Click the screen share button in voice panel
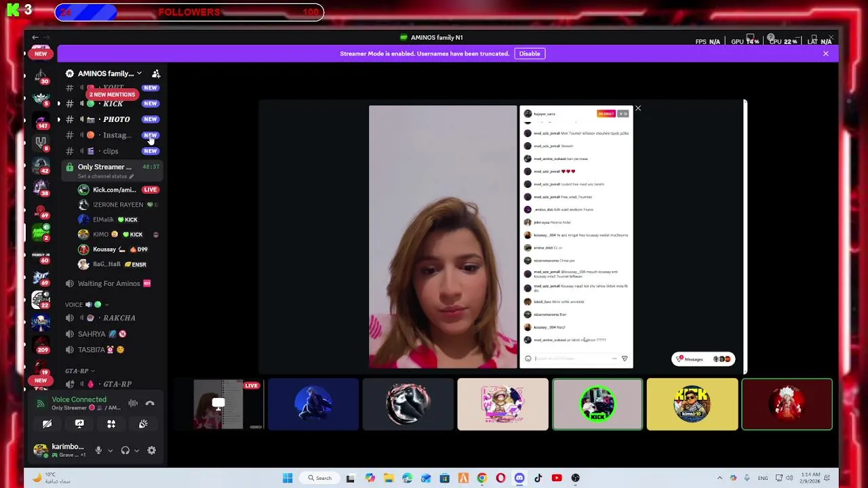Viewport: 868px width, 488px height. point(79,424)
